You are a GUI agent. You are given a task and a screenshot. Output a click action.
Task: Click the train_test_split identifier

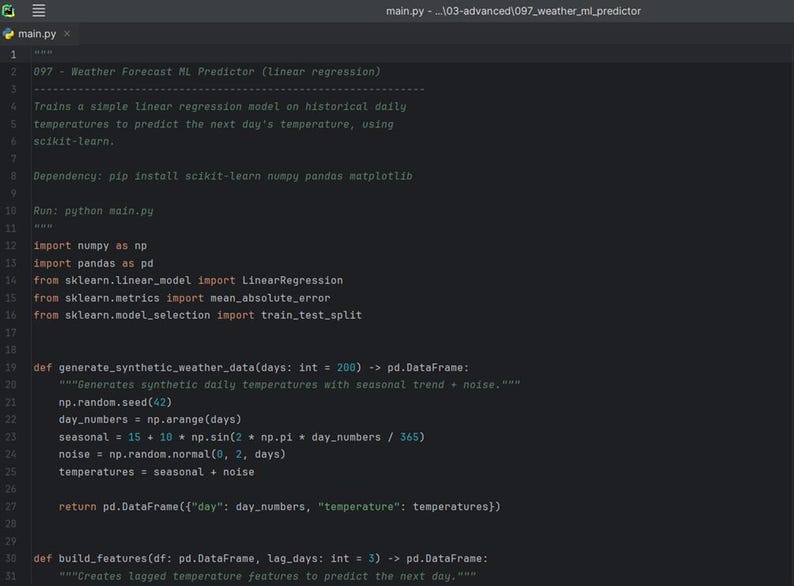point(311,315)
